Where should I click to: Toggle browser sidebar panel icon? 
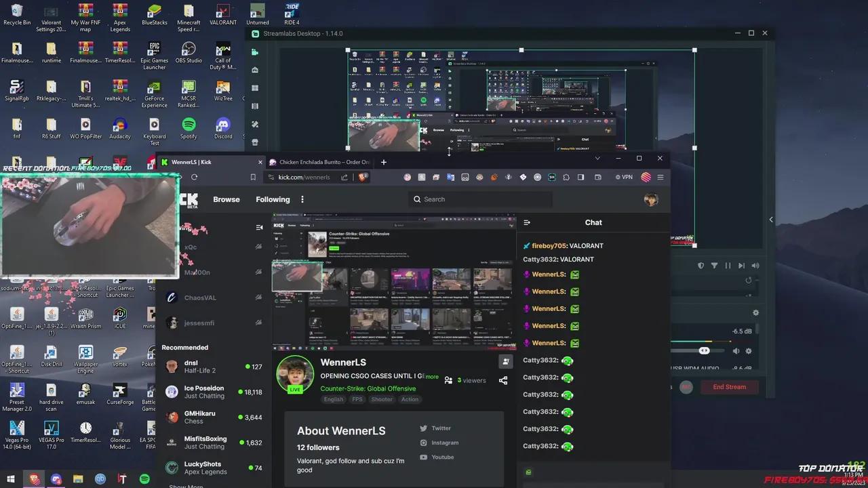(x=580, y=177)
